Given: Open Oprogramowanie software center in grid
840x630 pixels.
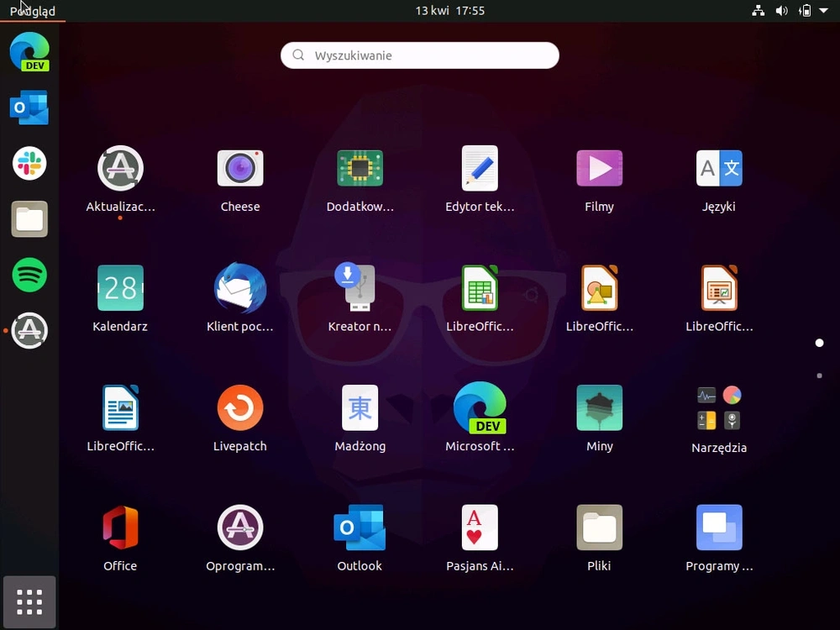Looking at the screenshot, I should click(240, 528).
